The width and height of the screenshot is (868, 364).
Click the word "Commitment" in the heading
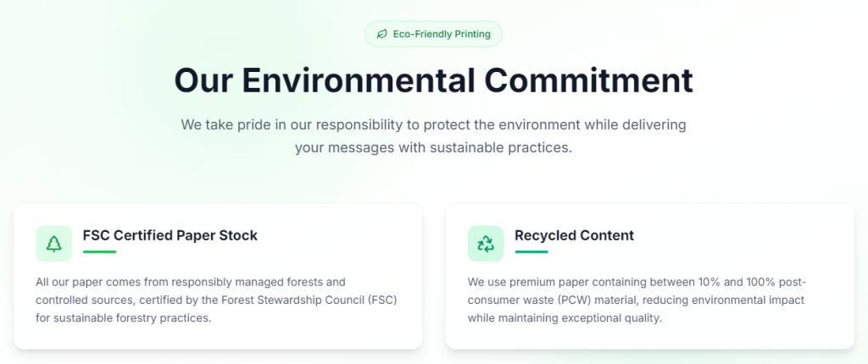588,80
